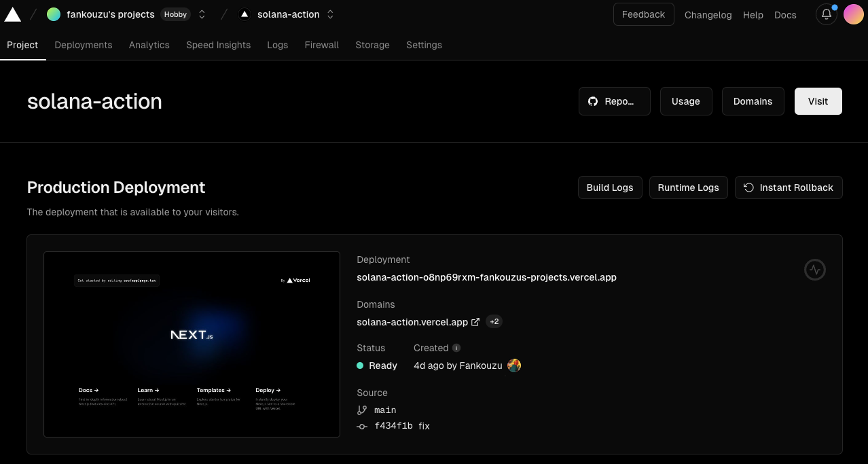Click the deployment activity pulse icon
The height and width of the screenshot is (464, 868).
click(815, 270)
